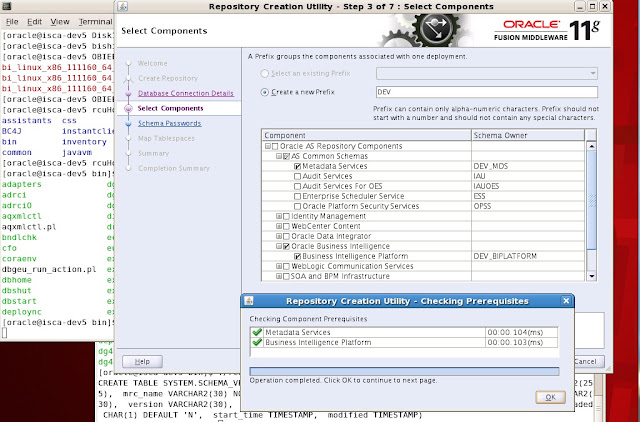Click the DEV_MDS schema owner cell
The image size is (640, 422).
click(x=528, y=166)
